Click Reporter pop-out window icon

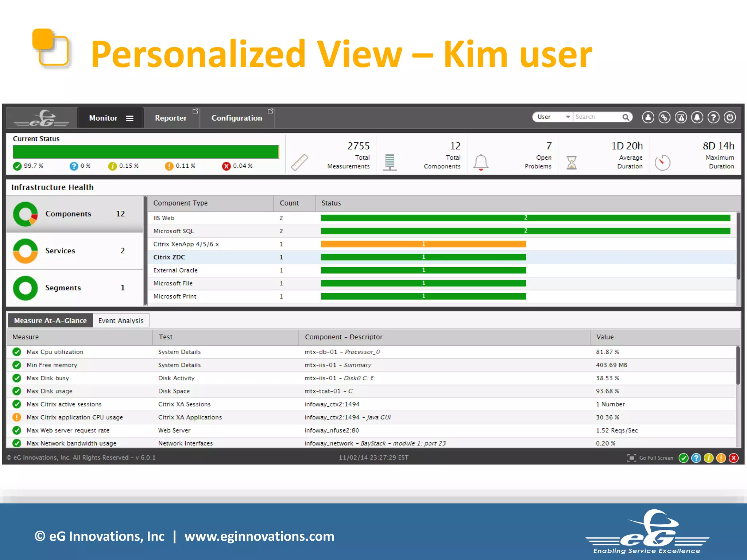pyautogui.click(x=196, y=111)
